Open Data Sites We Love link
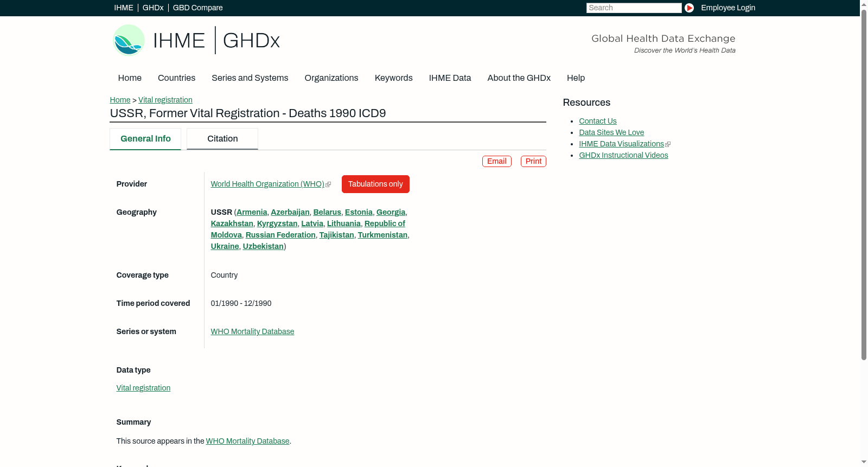Image resolution: width=868 pixels, height=467 pixels. pyautogui.click(x=611, y=133)
